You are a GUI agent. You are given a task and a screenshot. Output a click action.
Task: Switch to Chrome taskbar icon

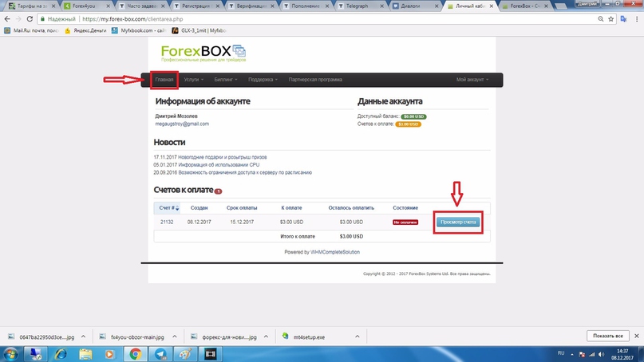tap(135, 354)
